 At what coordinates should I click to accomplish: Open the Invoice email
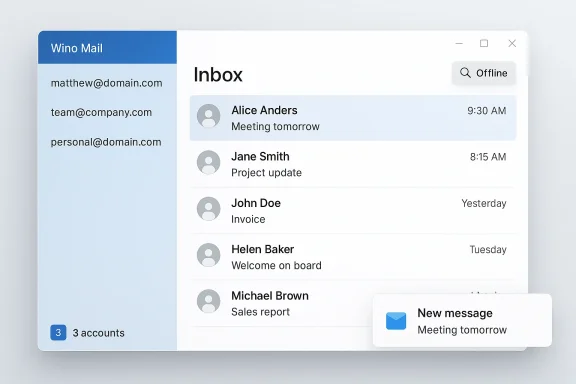(x=353, y=211)
